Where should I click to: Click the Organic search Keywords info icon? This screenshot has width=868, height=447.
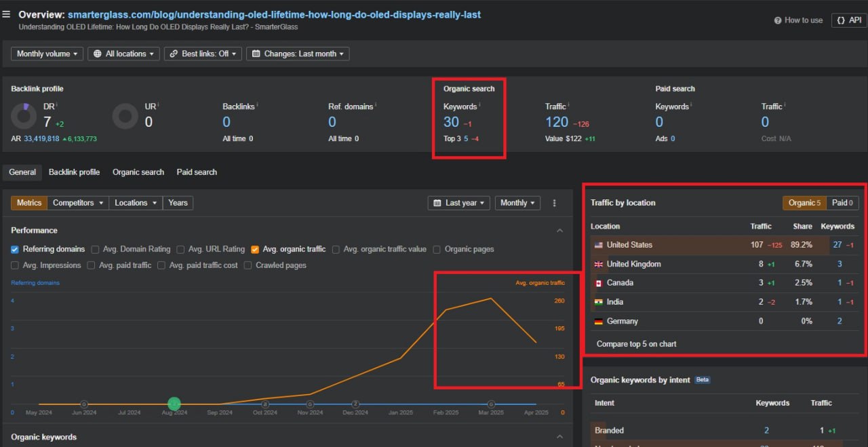480,105
